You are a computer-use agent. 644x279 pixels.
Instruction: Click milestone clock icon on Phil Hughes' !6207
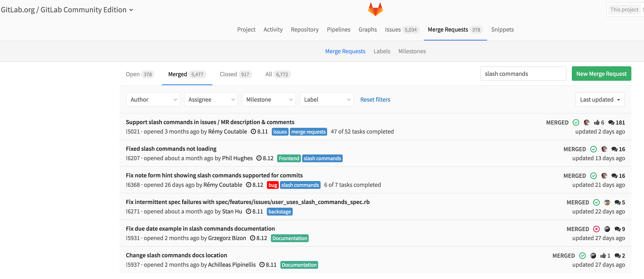point(259,158)
